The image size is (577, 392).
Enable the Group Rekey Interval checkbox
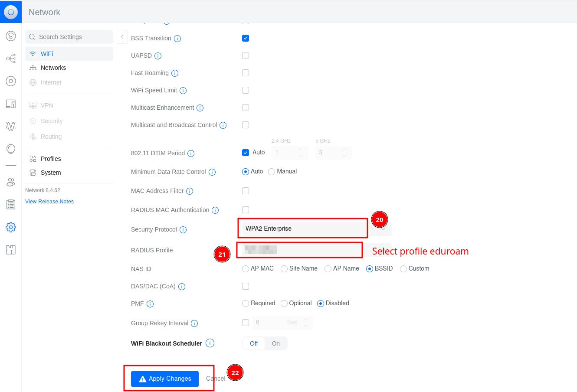point(246,323)
